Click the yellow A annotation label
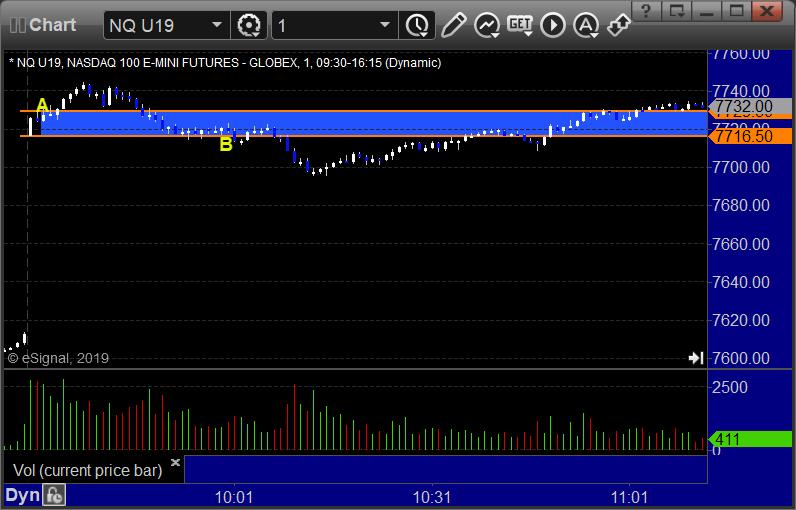This screenshot has height=510, width=796. [x=43, y=105]
